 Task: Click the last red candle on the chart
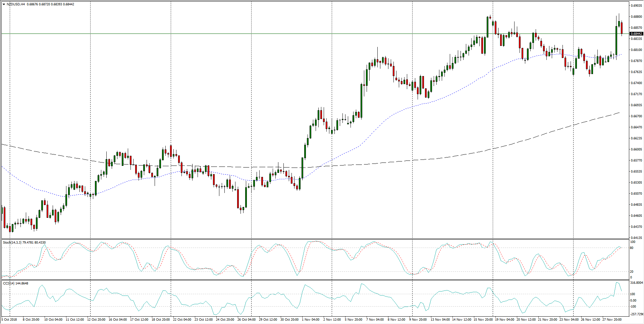[622, 28]
